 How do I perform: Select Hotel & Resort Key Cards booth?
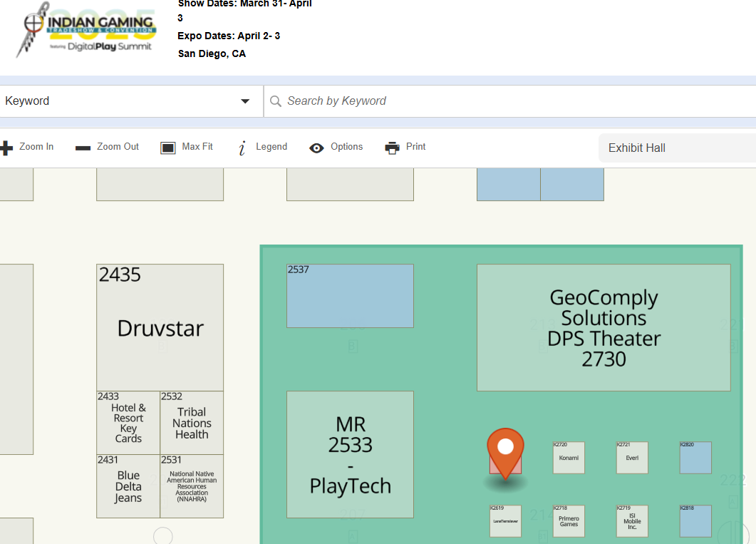pyautogui.click(x=128, y=423)
